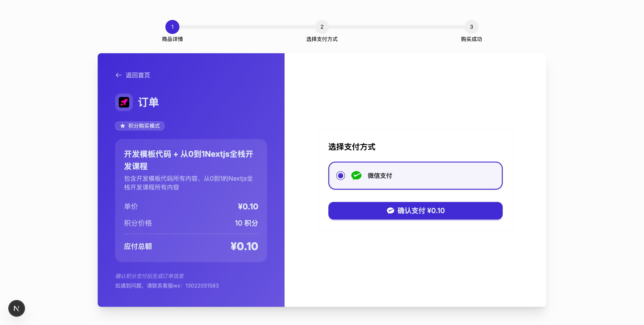Expand the order summary card details
The image size is (644, 325).
click(x=191, y=200)
